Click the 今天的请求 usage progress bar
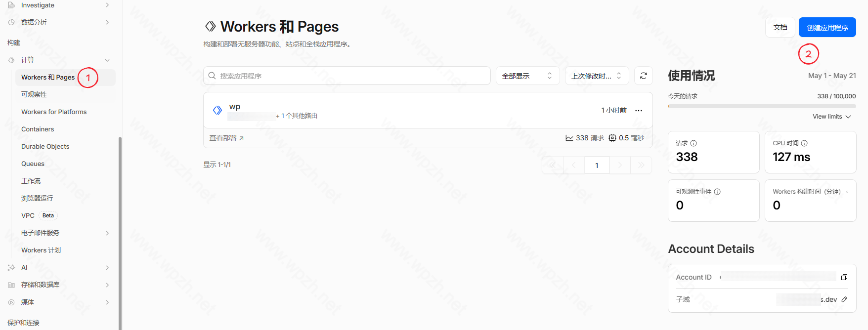Screen dimensions: 868x330 click(762, 106)
